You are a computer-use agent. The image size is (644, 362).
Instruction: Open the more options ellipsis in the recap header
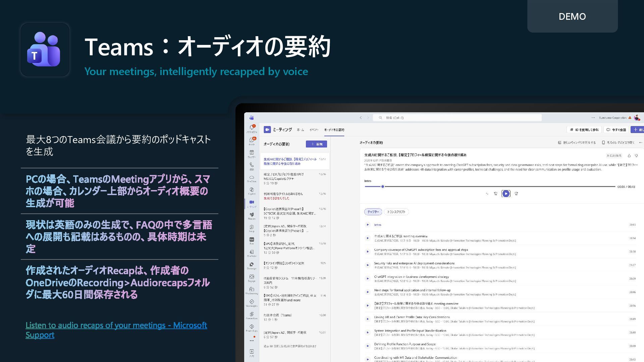click(640, 142)
